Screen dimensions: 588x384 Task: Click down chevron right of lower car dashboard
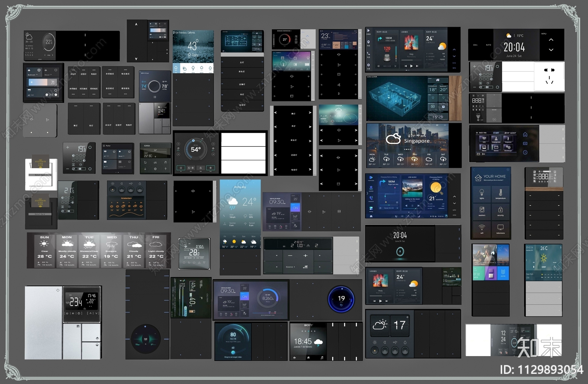[454, 203]
